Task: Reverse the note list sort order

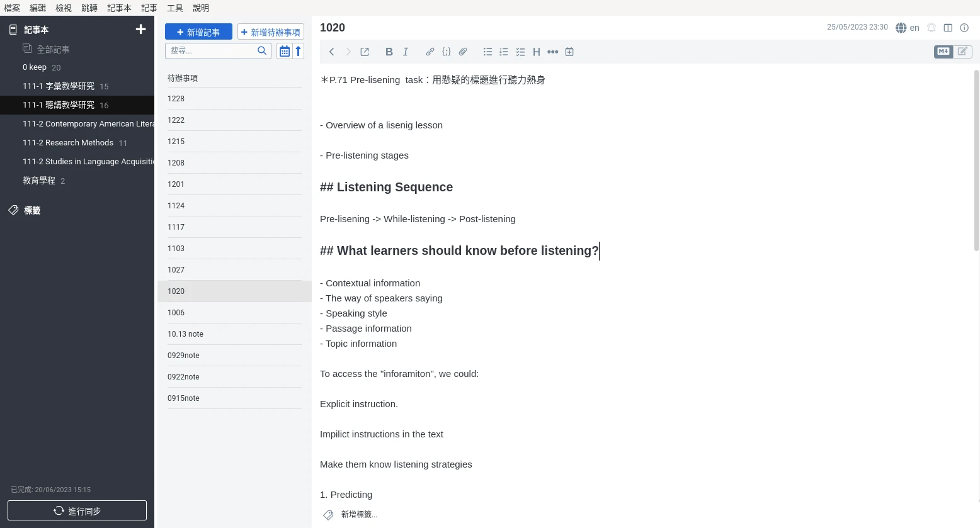Action: pos(299,51)
